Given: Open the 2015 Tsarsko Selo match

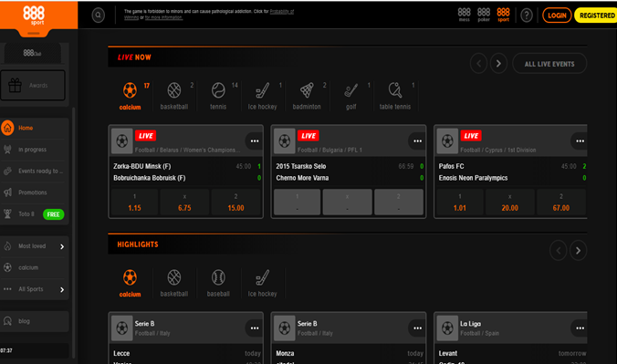Looking at the screenshot, I should click(x=301, y=166).
